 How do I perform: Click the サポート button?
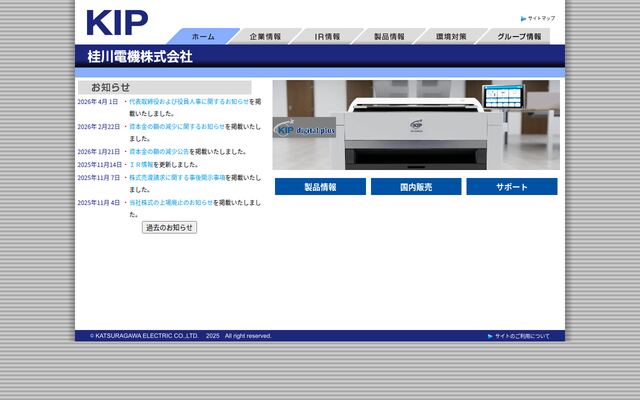point(512,187)
